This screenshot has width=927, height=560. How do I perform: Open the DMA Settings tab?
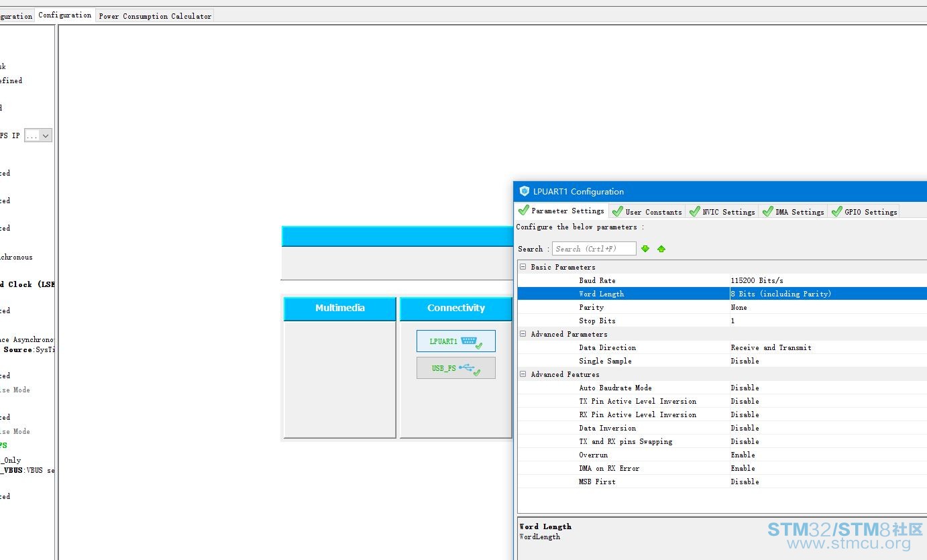(793, 211)
